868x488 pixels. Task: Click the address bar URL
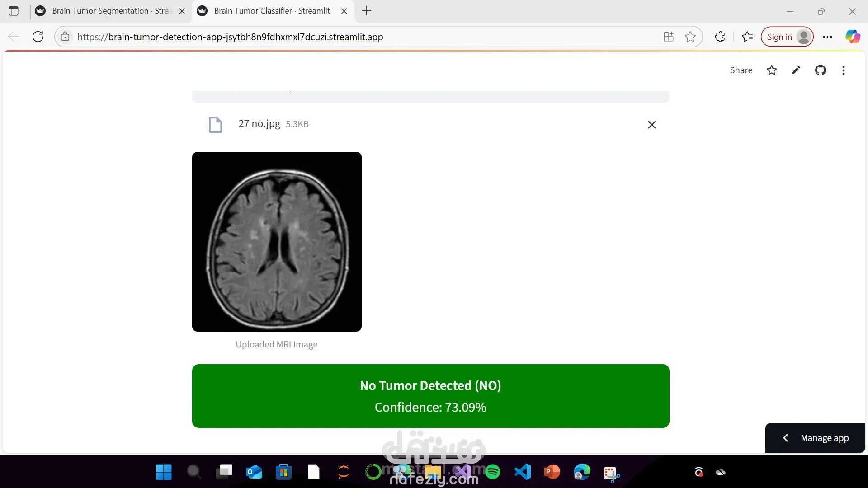(230, 37)
